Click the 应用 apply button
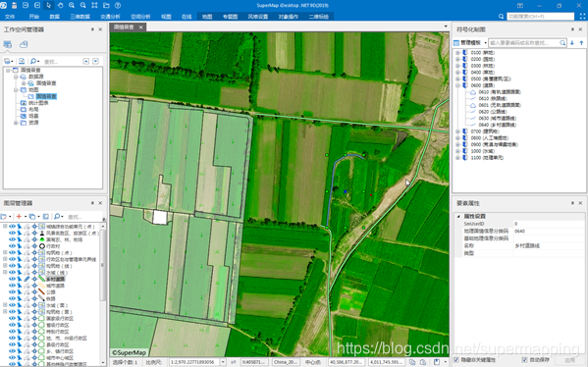Image resolution: width=588 pixels, height=367 pixels. (x=570, y=360)
